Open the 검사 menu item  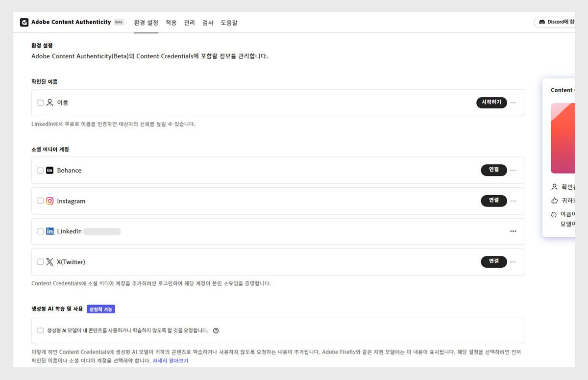coord(207,23)
